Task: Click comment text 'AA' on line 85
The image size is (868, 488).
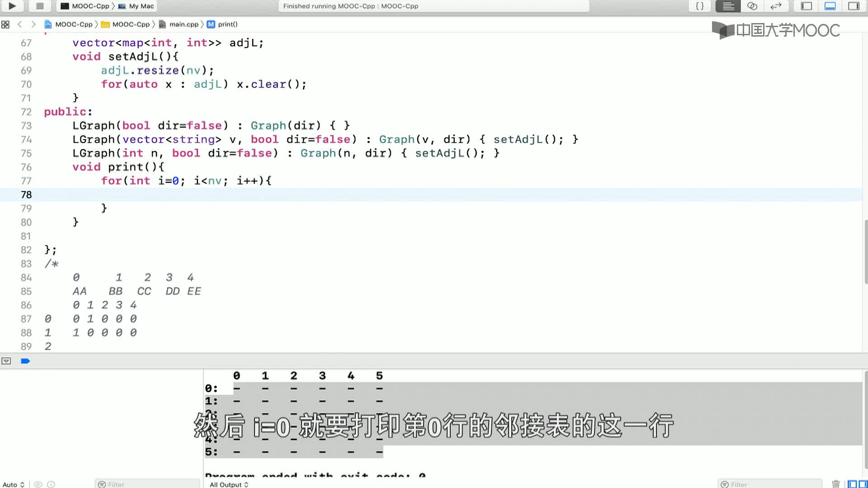Action: pyautogui.click(x=80, y=291)
